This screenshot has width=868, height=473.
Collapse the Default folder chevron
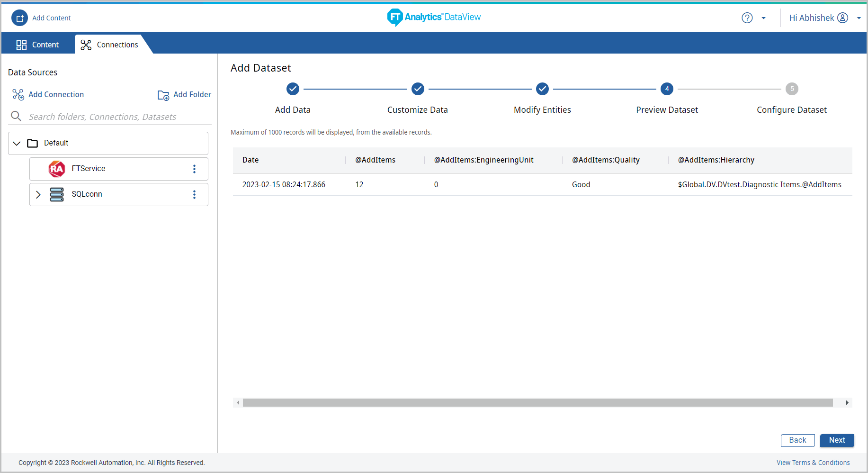point(17,143)
